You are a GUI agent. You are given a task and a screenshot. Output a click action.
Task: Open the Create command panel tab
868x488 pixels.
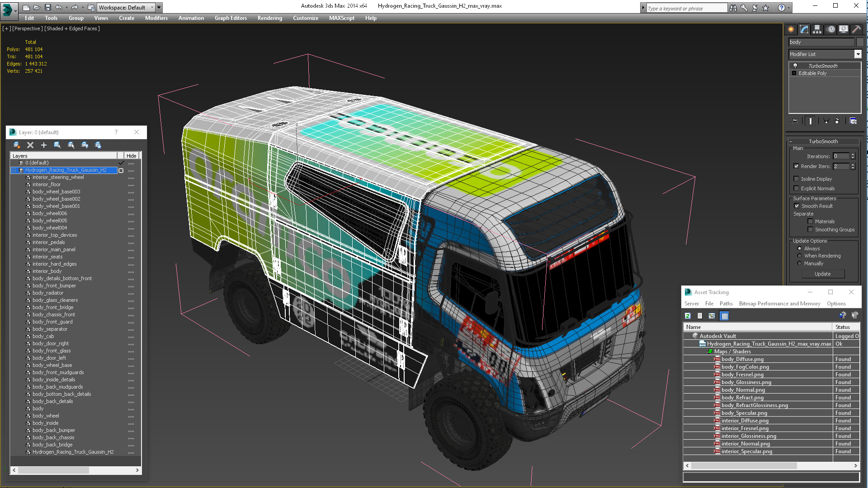(791, 29)
